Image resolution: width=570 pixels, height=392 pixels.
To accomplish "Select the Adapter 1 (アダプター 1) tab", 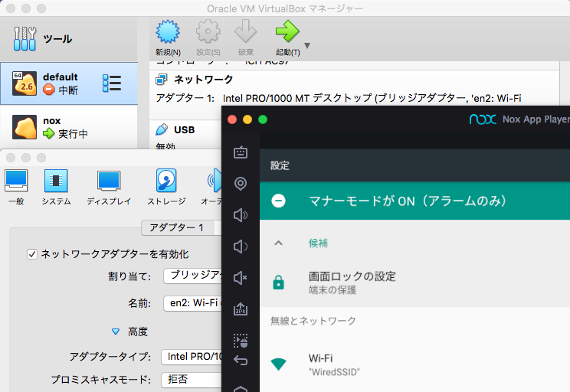I will click(x=178, y=228).
